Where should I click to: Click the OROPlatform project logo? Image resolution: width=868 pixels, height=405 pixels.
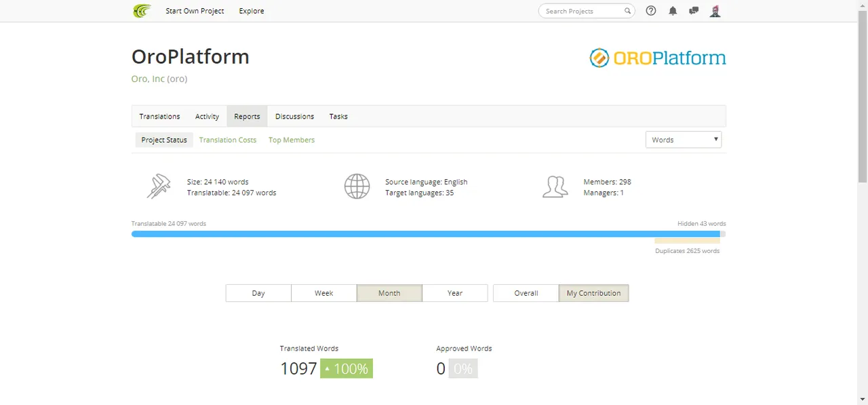[658, 58]
